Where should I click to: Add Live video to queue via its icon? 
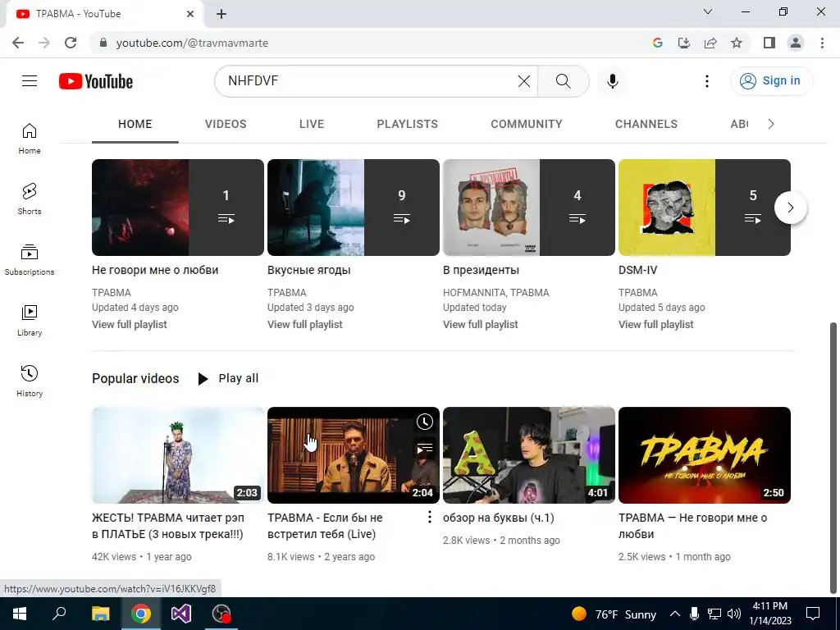[x=425, y=448]
